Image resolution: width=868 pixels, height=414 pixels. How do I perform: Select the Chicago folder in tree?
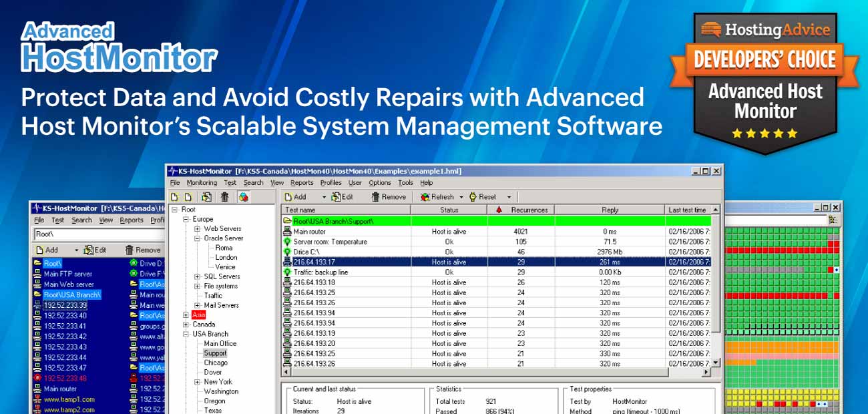click(216, 363)
